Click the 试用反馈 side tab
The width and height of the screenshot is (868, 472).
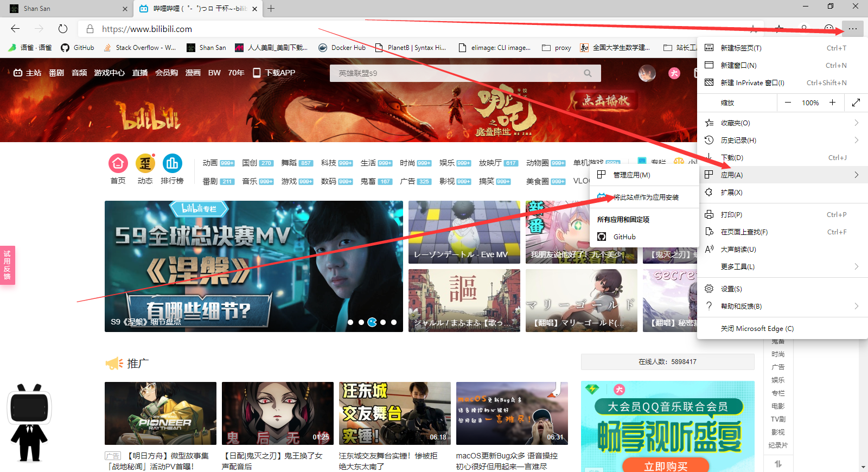(x=7, y=265)
